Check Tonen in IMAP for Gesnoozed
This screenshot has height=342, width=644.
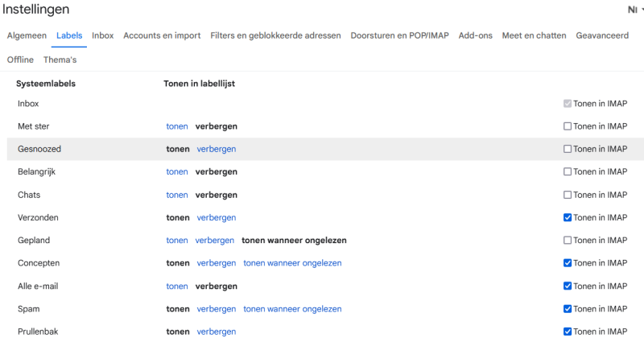click(568, 149)
